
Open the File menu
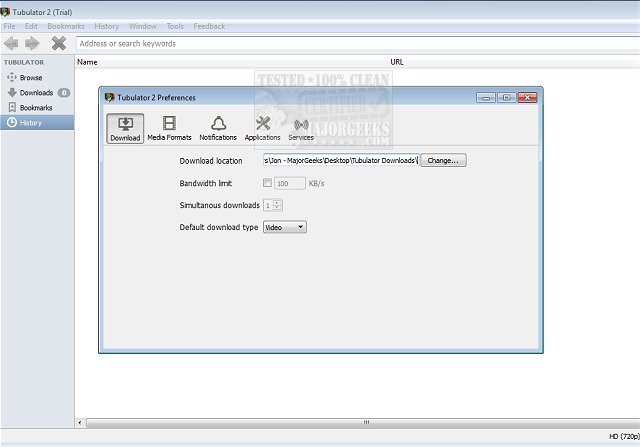(x=9, y=26)
